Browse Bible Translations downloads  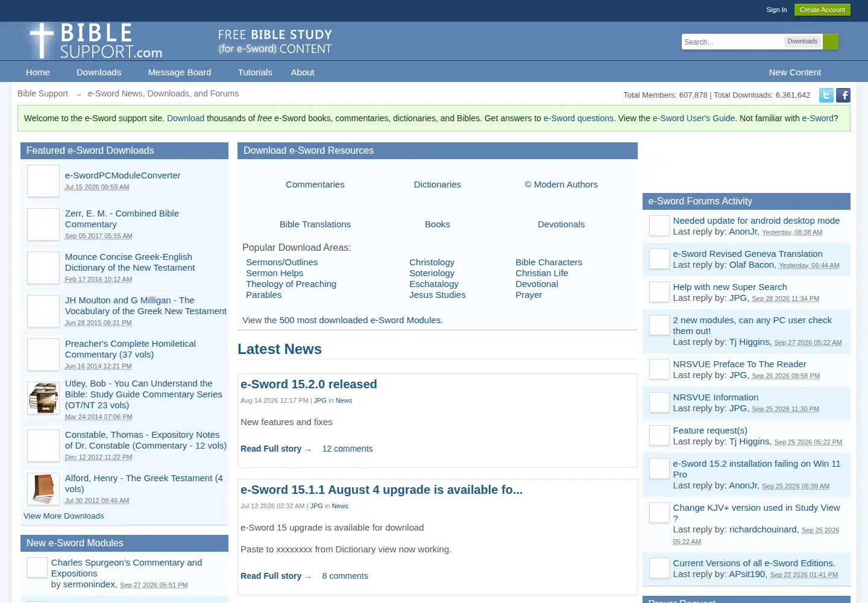[315, 224]
